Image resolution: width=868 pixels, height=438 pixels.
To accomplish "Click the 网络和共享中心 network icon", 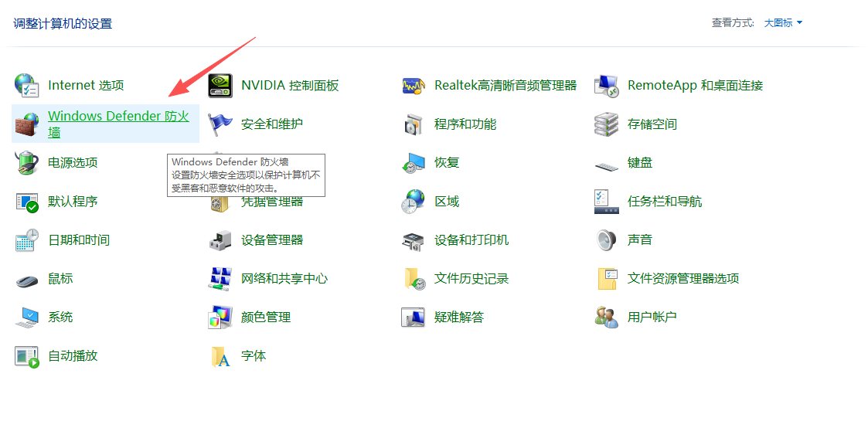I will [220, 279].
